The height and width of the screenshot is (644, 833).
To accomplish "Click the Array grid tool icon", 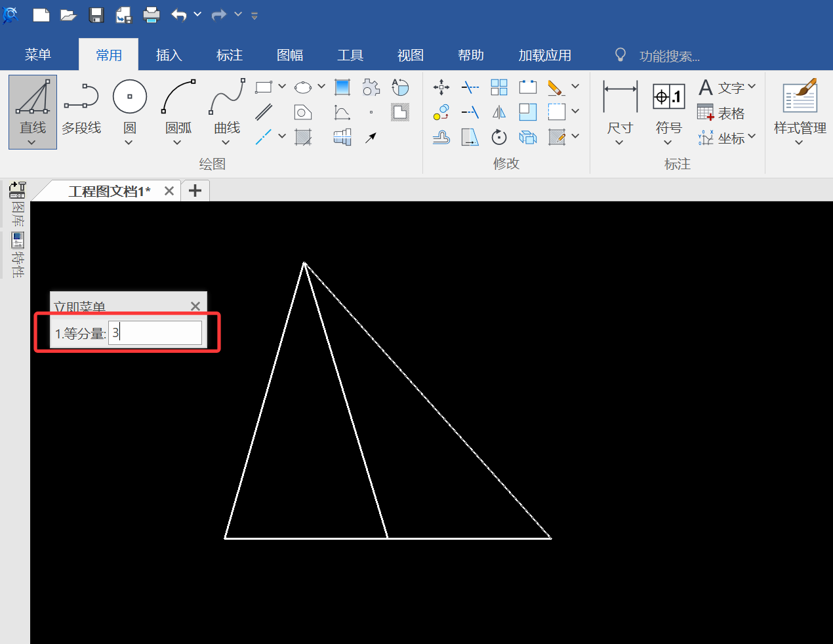I will (x=499, y=87).
